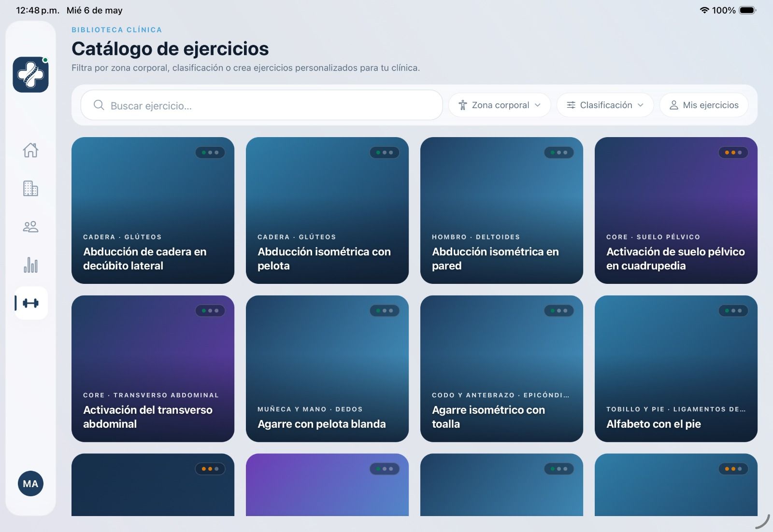
Task: Click the body figure icon in Zona corporal
Action: click(463, 105)
